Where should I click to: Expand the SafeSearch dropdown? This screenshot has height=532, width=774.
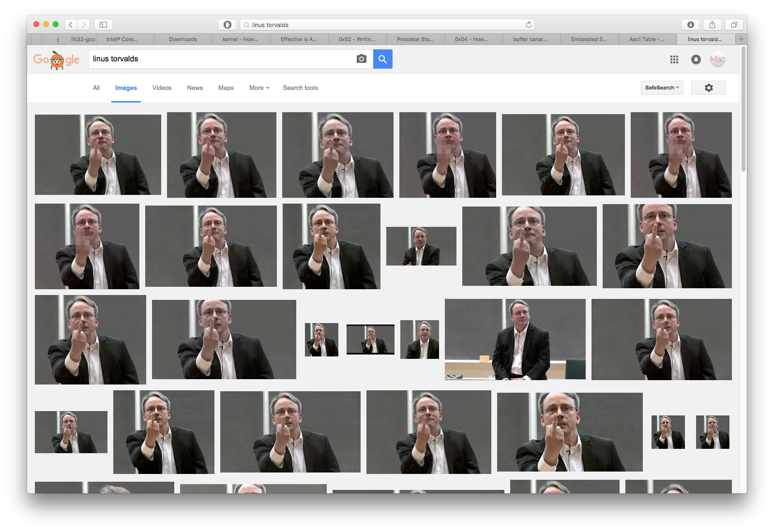(x=662, y=88)
